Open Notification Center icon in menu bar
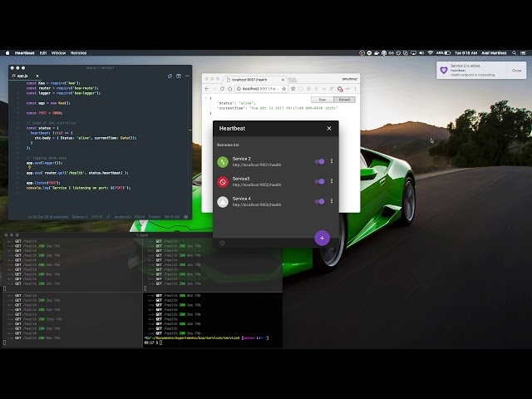The image size is (532, 399). pyautogui.click(x=523, y=53)
